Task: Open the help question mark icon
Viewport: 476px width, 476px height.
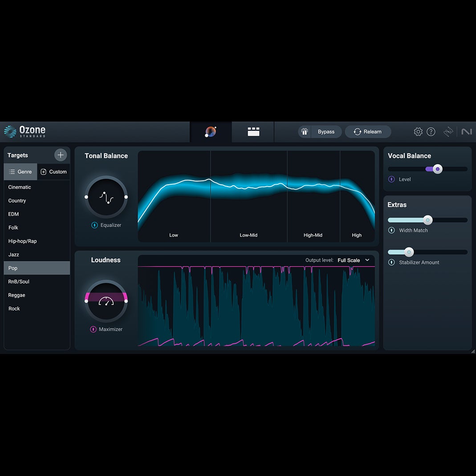Action: 431,132
